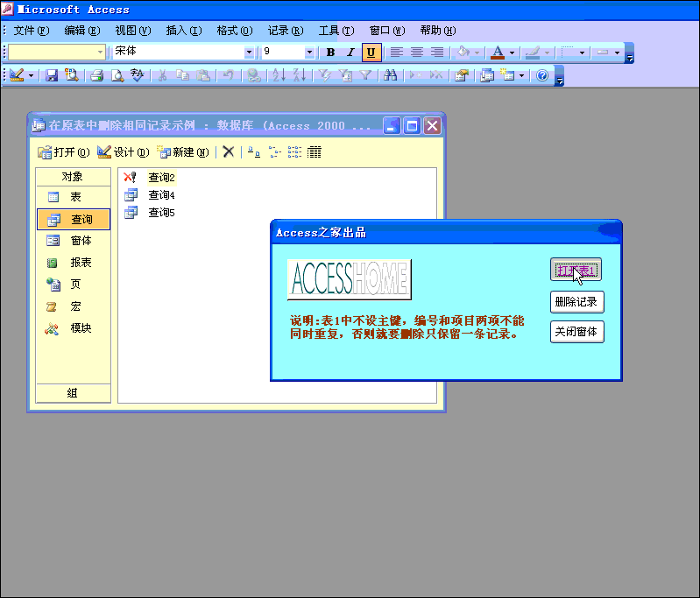The width and height of the screenshot is (700, 598).
Task: Click the Undo arrow icon
Action: pyautogui.click(x=229, y=75)
